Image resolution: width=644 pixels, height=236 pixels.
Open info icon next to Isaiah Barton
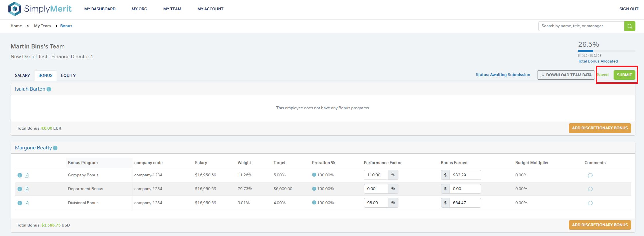(49, 89)
